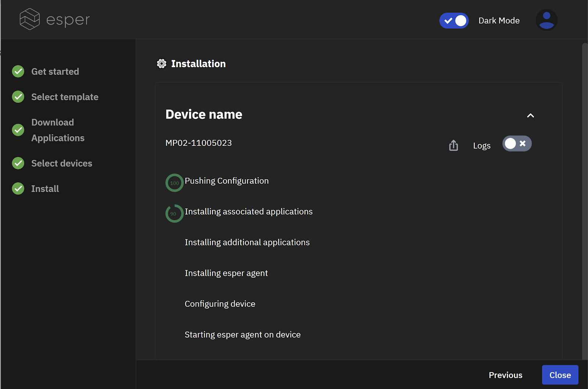Viewport: 588px width, 389px height.
Task: Click the Install step checkmark icon
Action: (x=18, y=188)
